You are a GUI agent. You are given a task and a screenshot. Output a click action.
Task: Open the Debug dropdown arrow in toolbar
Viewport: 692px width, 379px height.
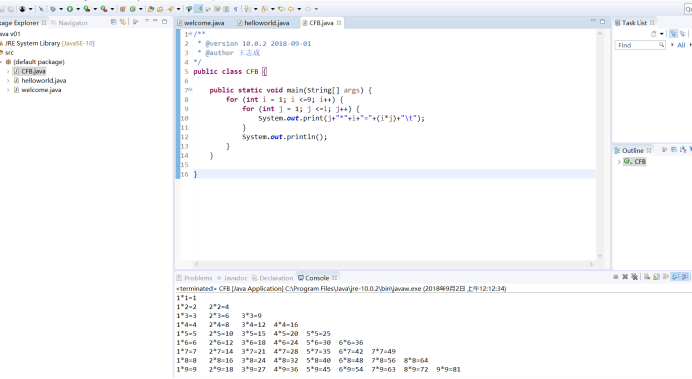coord(61,9)
